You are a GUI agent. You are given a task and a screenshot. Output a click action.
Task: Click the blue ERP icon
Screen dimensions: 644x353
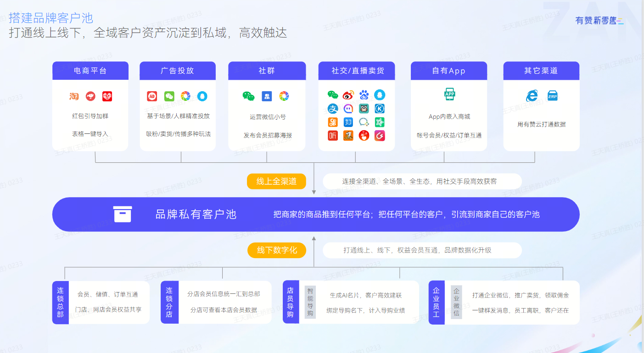pos(553,96)
